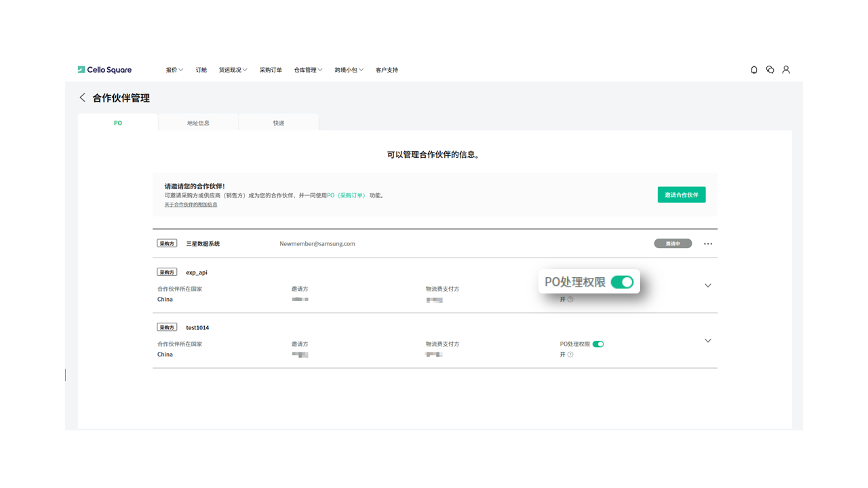The height and width of the screenshot is (488, 868).
Task: Switch to the 快递 tab
Action: pos(279,123)
